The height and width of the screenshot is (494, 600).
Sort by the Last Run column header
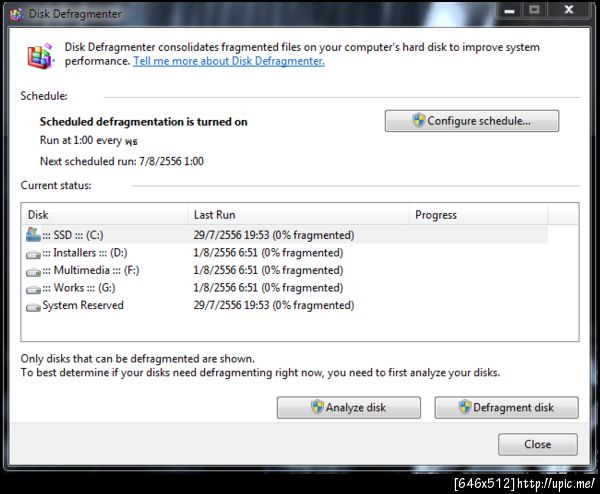pyautogui.click(x=299, y=215)
